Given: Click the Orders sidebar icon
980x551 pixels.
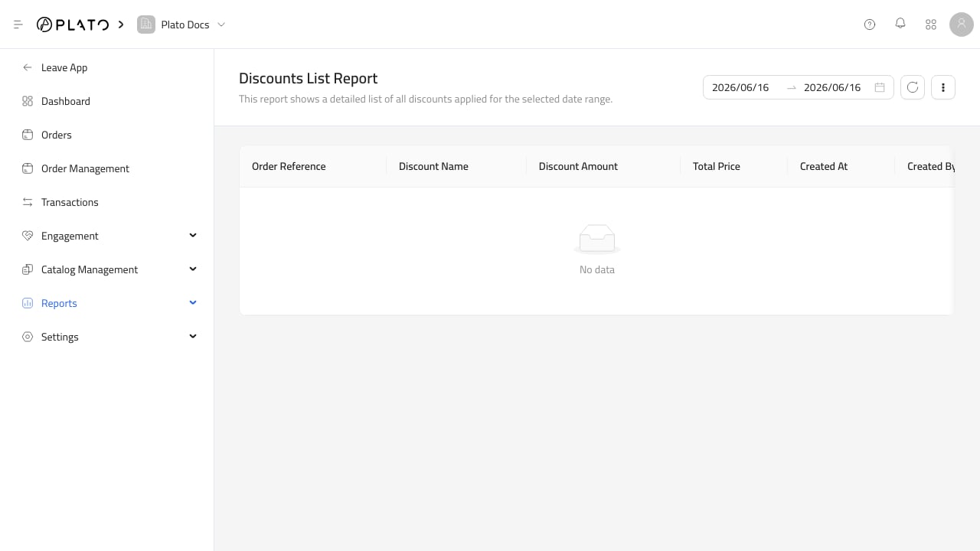Looking at the screenshot, I should pos(28,135).
